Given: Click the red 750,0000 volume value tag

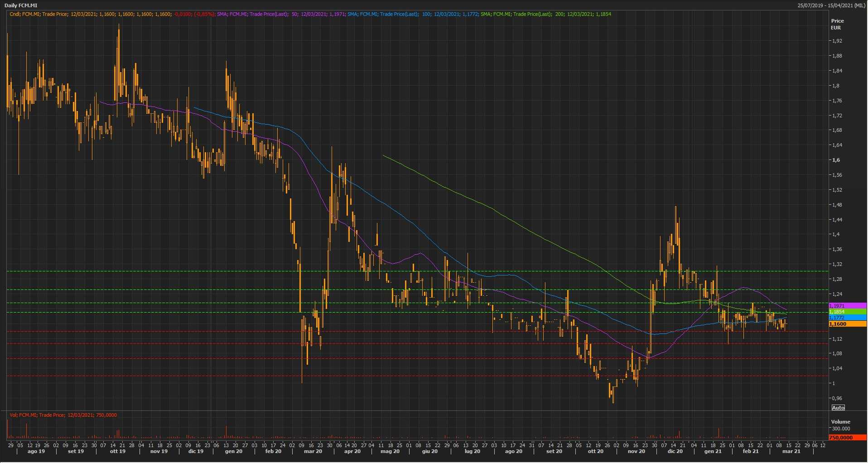Looking at the screenshot, I should 846,438.
